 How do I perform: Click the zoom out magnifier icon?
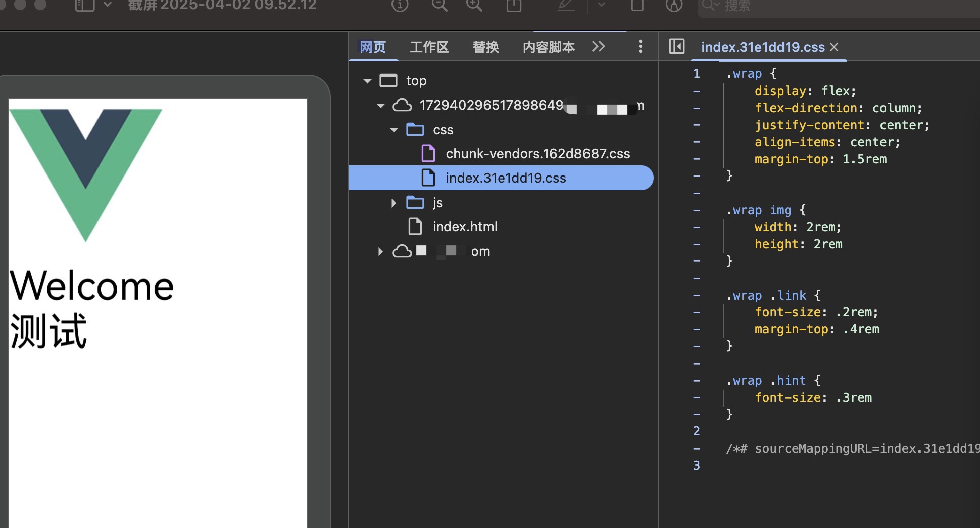click(x=440, y=5)
